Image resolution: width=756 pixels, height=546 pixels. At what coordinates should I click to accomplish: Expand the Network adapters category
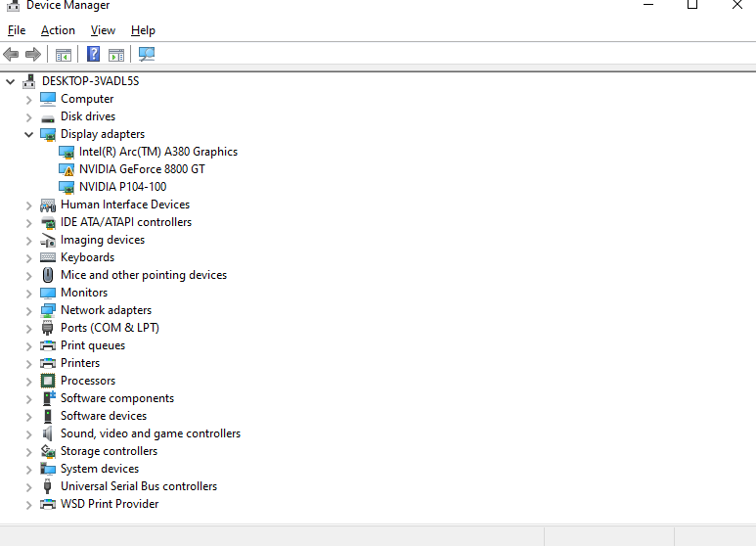point(29,310)
